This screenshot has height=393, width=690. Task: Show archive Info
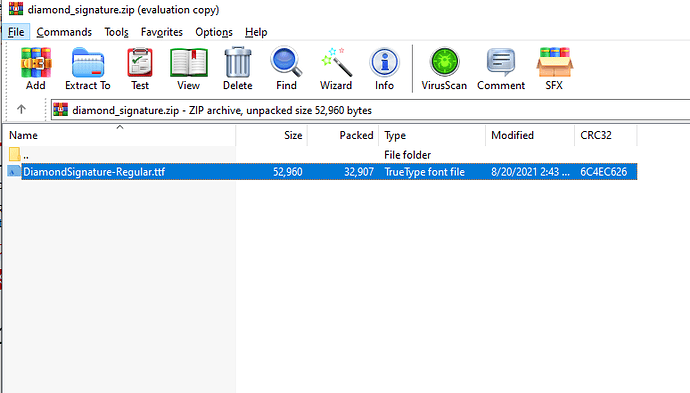coord(384,68)
